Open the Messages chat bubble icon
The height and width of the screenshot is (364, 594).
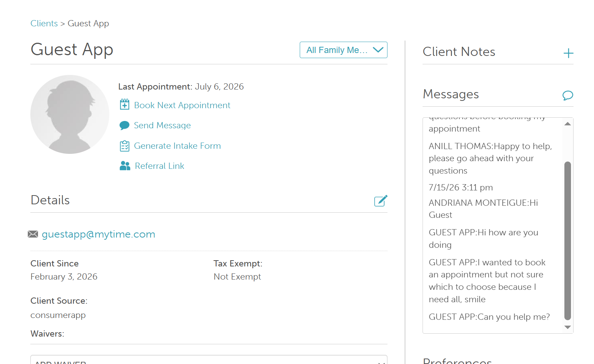pos(568,95)
